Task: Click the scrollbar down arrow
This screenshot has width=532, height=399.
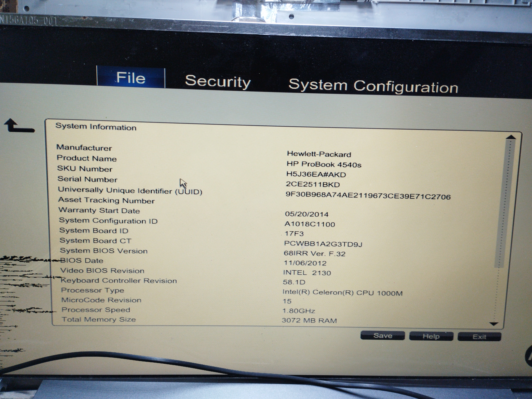Action: [494, 324]
